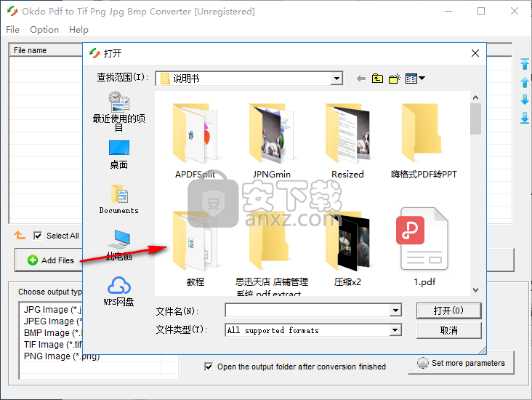Move file to top arrow icon
The image size is (532, 400).
pos(525,64)
